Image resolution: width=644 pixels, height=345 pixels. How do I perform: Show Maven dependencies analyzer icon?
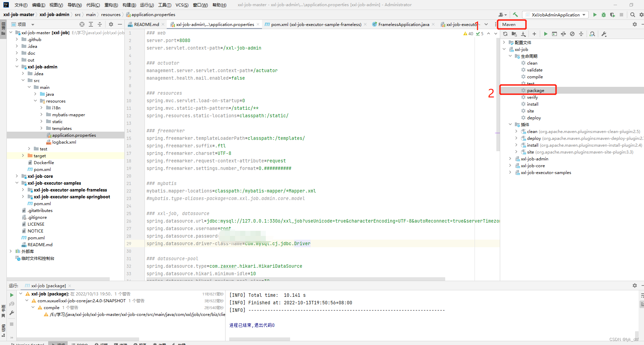592,34
